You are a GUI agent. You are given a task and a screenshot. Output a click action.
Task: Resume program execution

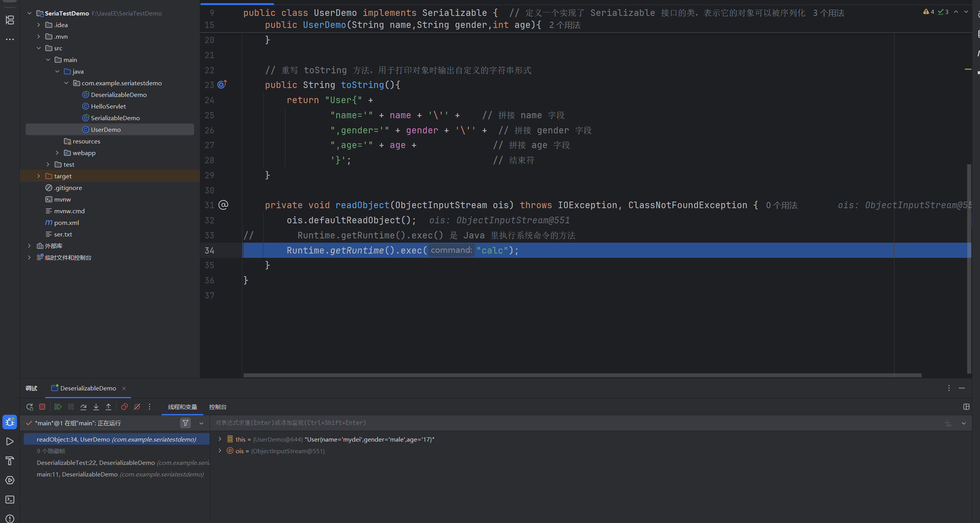58,407
